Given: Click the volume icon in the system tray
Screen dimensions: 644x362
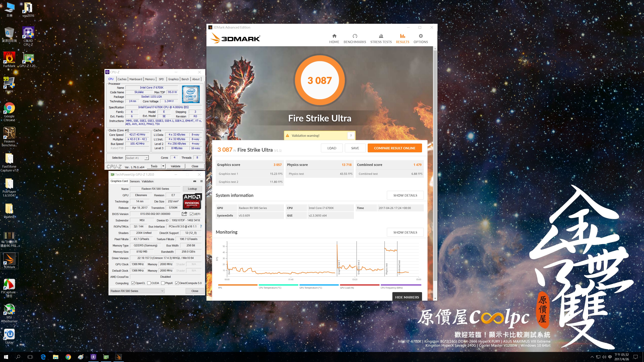Looking at the screenshot, I should (604, 357).
